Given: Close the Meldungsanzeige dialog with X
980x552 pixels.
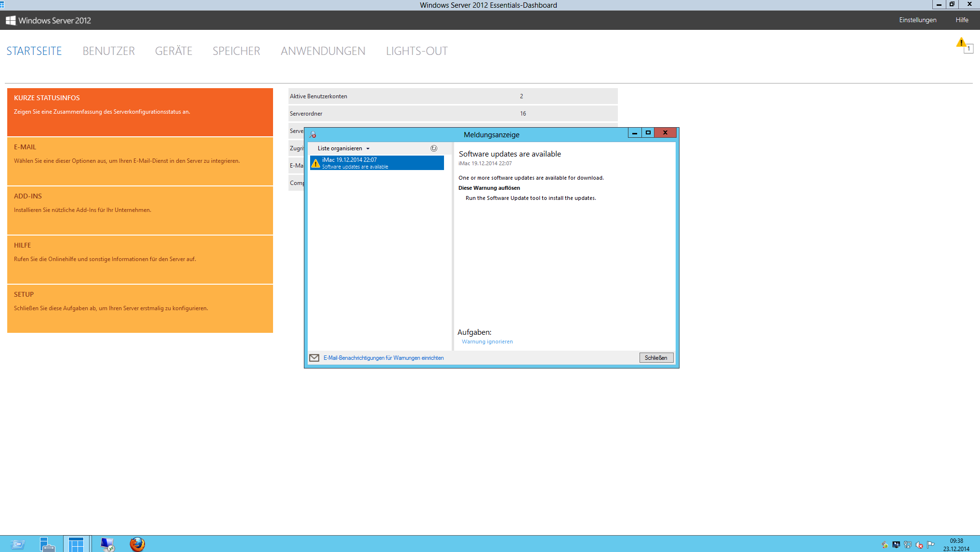Looking at the screenshot, I should pos(666,133).
